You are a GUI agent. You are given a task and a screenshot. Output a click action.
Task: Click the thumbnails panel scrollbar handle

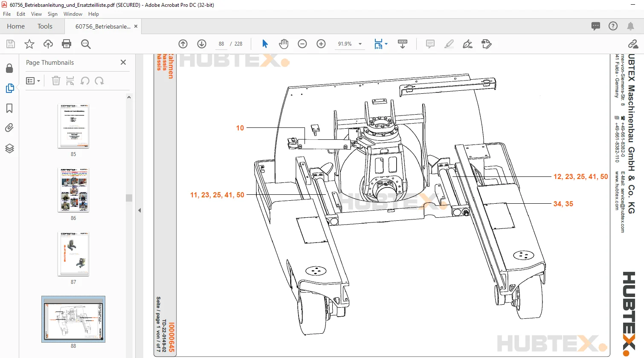coord(129,198)
